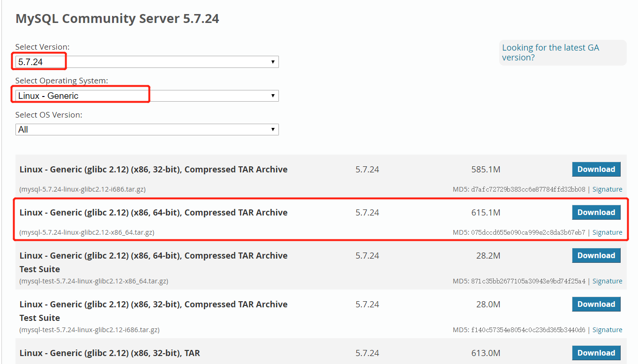Open the Select Operating System dropdown

tap(147, 96)
